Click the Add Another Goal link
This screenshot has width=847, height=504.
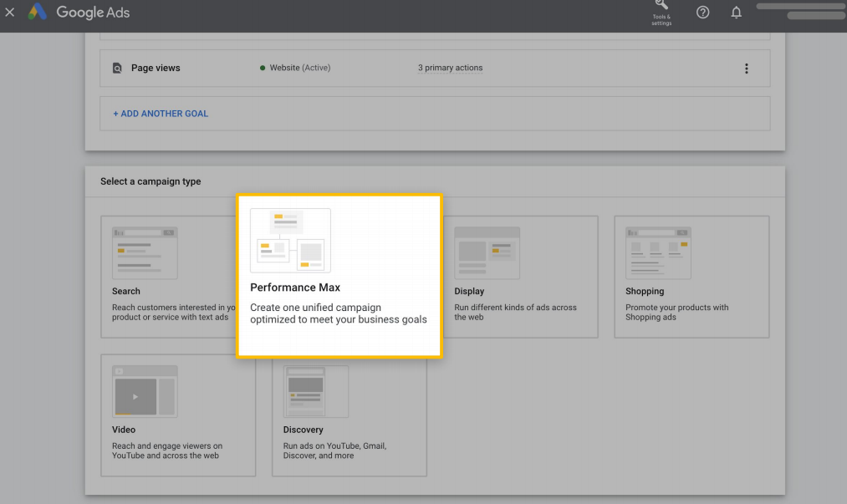click(161, 114)
